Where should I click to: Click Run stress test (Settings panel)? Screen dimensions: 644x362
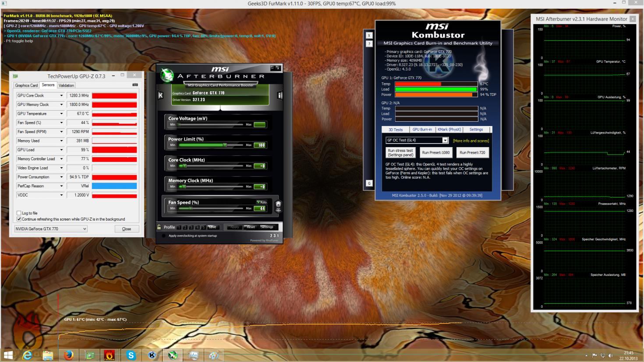tap(401, 152)
